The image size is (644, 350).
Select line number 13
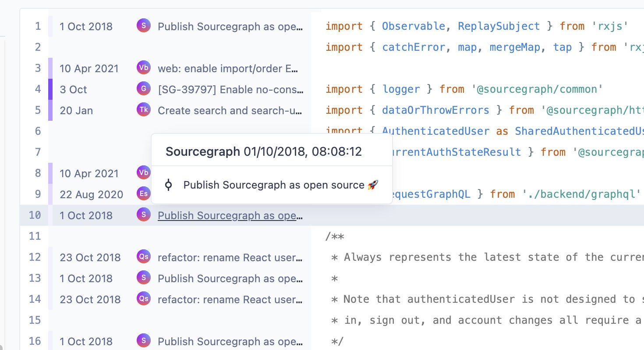(35, 278)
